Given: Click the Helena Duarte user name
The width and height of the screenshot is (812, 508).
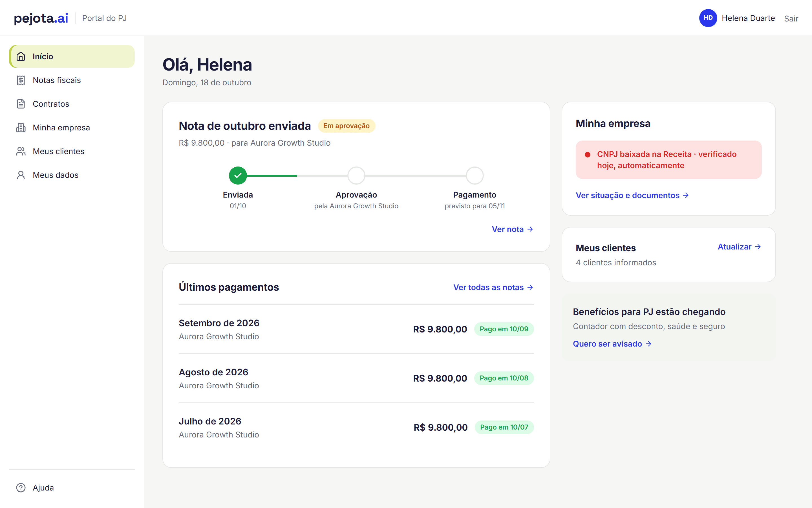Looking at the screenshot, I should pyautogui.click(x=748, y=18).
